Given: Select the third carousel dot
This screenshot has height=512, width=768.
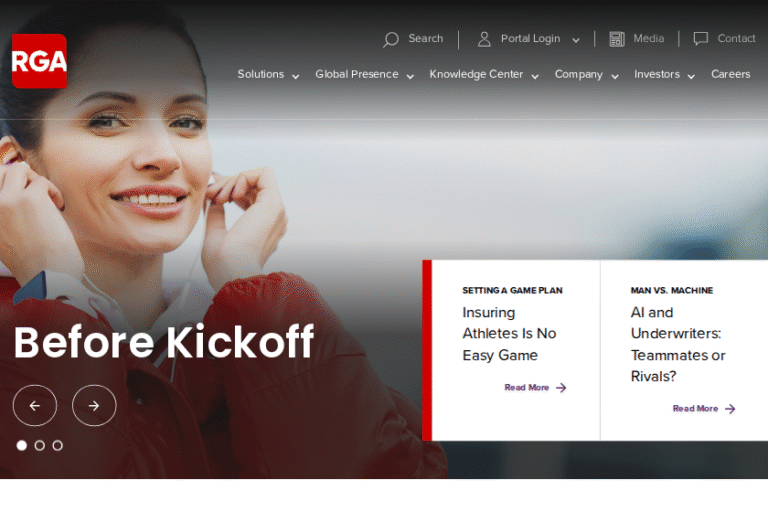Looking at the screenshot, I should 58,445.
